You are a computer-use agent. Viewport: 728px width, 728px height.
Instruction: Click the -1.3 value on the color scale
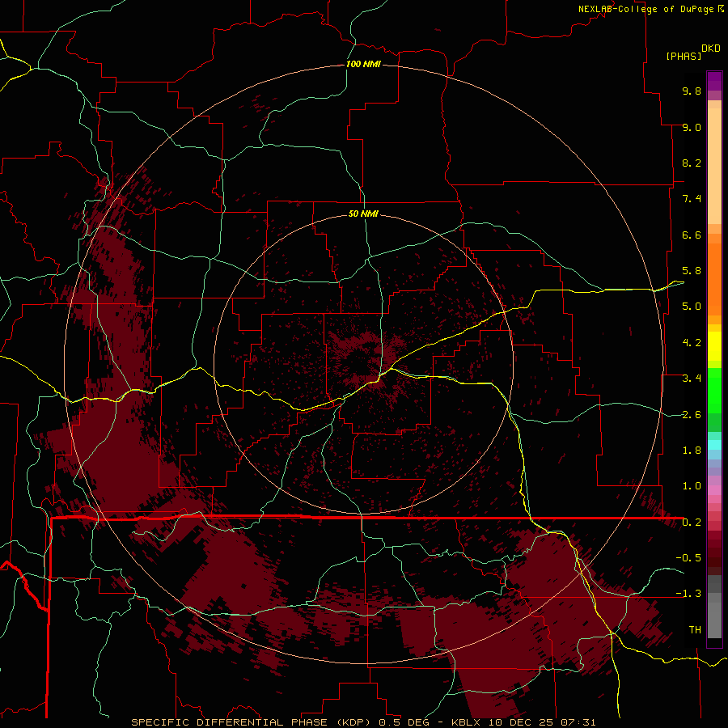pyautogui.click(x=688, y=594)
